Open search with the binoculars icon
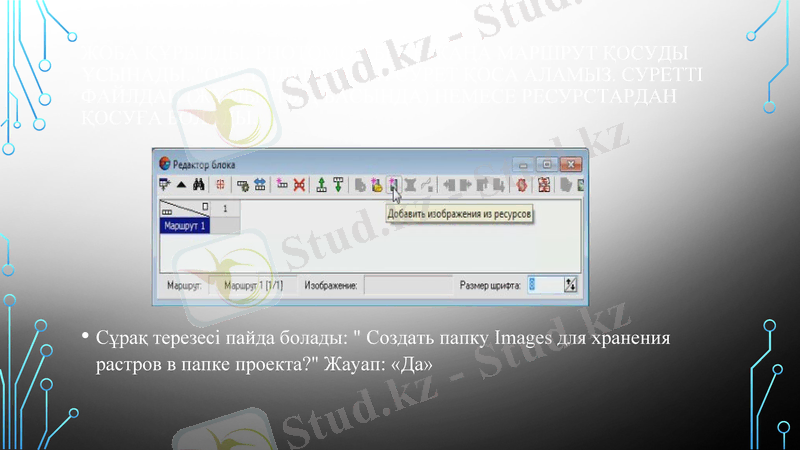Viewport: 800px width, 450px height. 198,185
